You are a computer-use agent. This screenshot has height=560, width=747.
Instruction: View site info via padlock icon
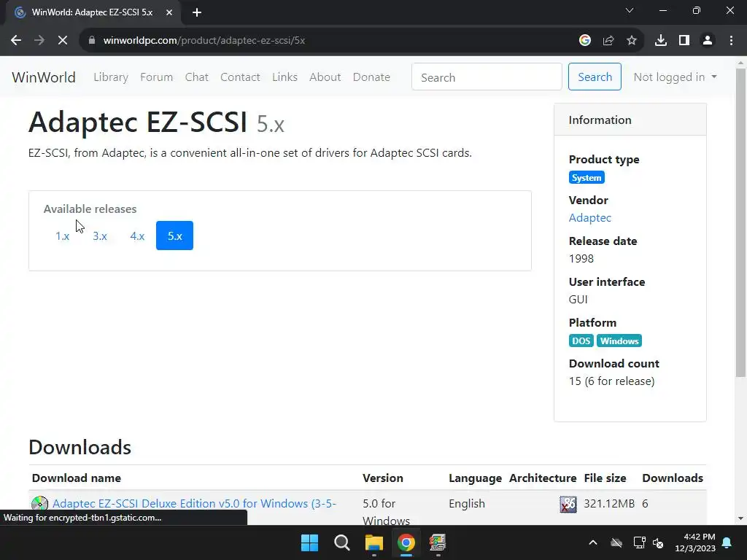(x=92, y=41)
